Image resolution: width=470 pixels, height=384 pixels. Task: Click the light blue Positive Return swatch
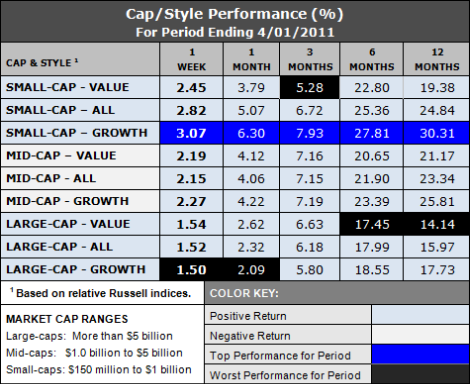click(x=420, y=315)
